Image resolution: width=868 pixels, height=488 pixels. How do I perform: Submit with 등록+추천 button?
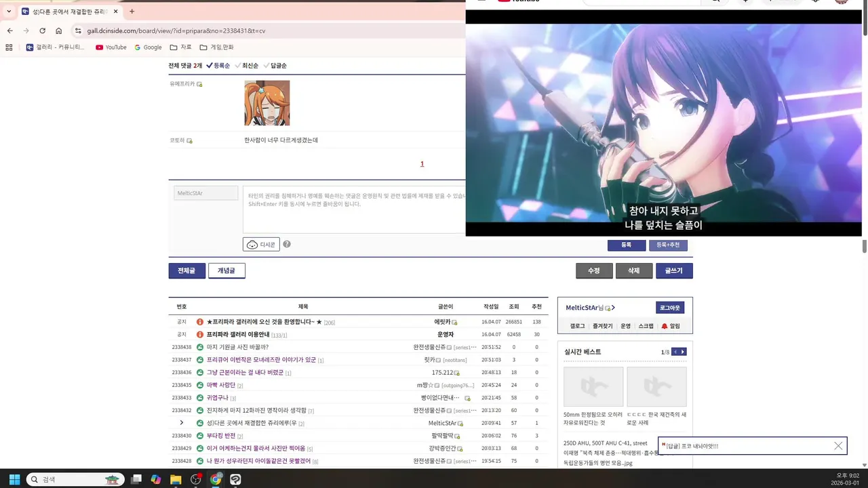point(668,245)
